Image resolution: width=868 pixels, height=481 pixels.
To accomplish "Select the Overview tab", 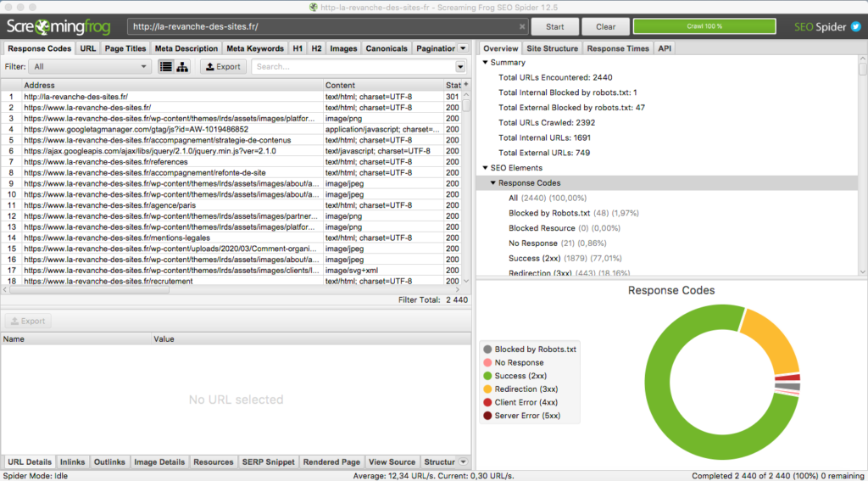I will [x=500, y=48].
